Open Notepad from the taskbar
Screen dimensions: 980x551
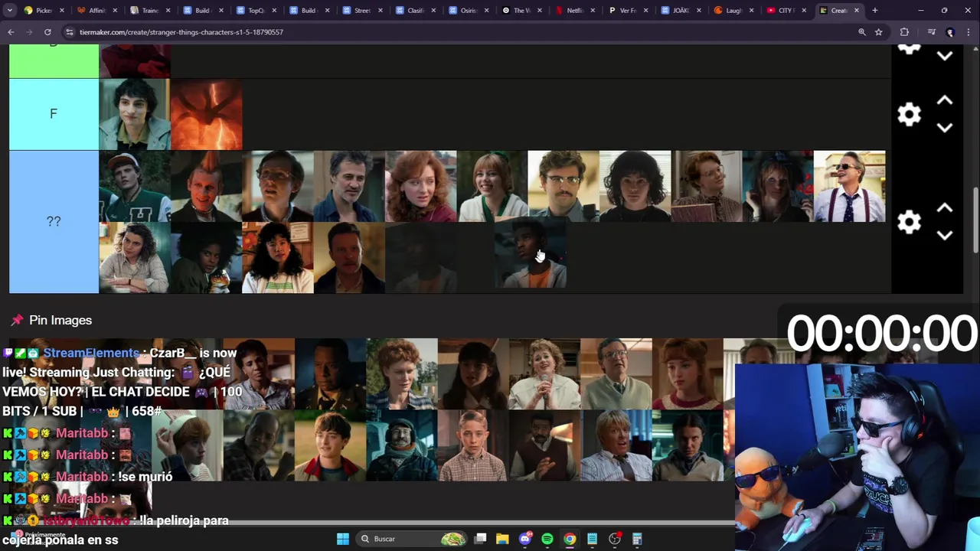(x=592, y=539)
